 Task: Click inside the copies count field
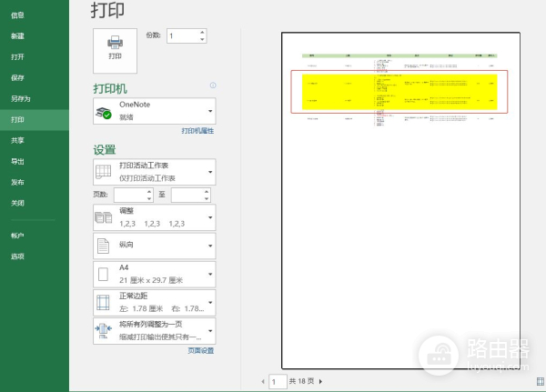click(x=183, y=35)
